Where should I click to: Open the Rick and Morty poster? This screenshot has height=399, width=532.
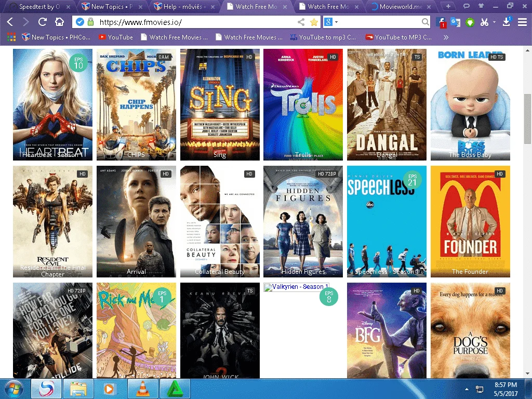136,330
